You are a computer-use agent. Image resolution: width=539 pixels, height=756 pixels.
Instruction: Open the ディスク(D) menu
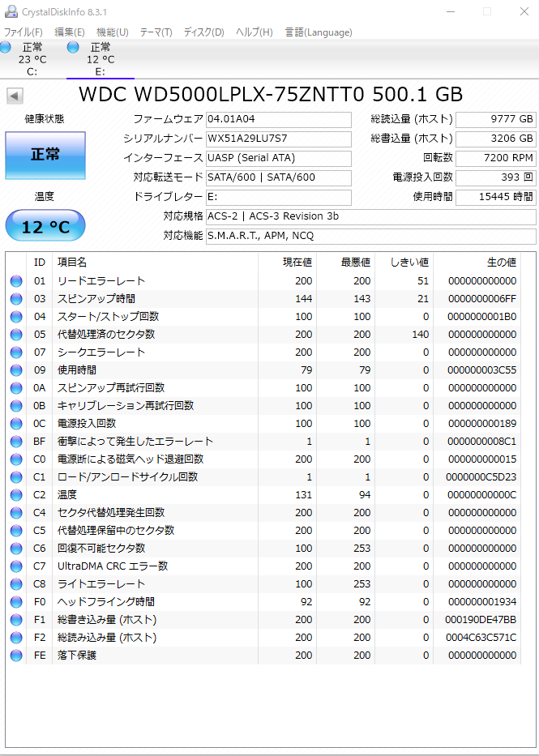tap(204, 32)
